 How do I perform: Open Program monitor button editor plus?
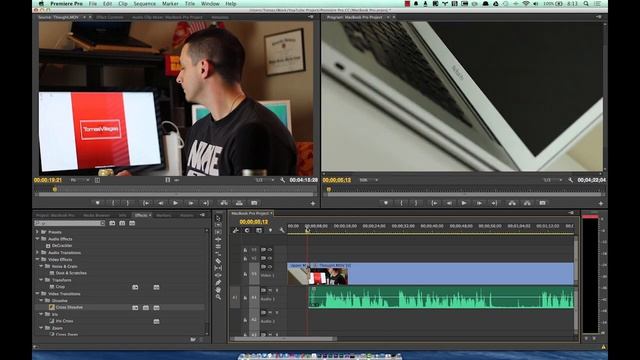point(601,203)
